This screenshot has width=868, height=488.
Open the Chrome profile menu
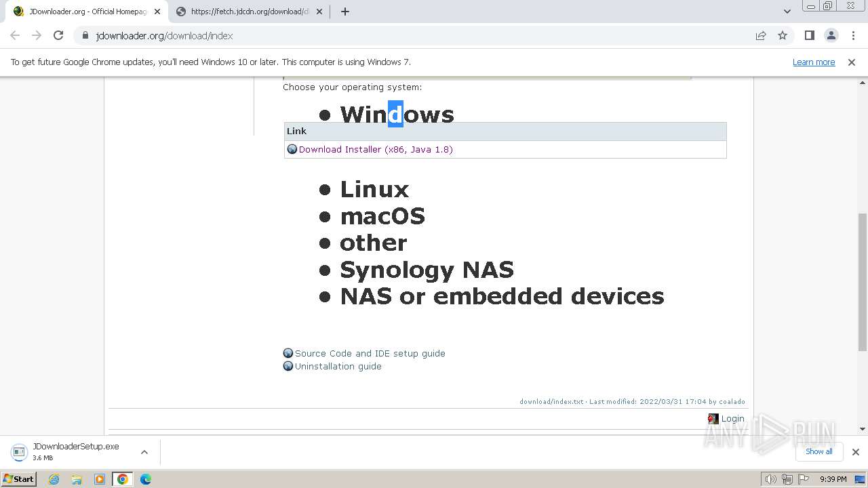tap(831, 36)
